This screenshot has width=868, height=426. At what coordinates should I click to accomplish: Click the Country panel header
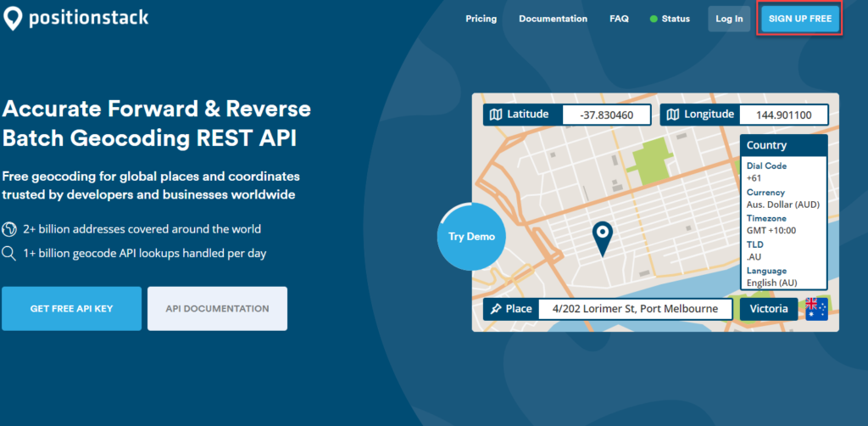[784, 145]
